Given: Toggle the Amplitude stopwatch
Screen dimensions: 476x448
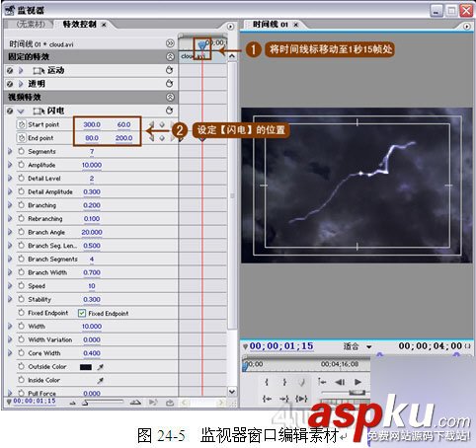Looking at the screenshot, I should click(22, 165).
